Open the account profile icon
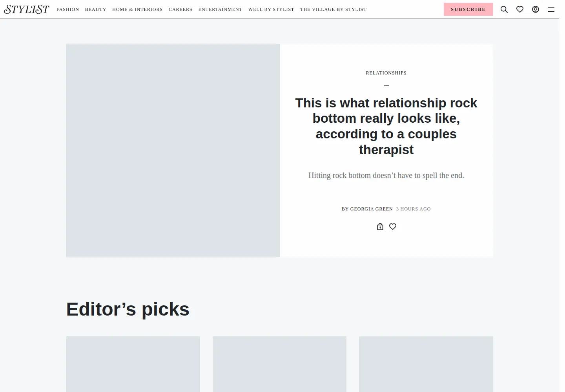565x392 pixels. [x=536, y=9]
